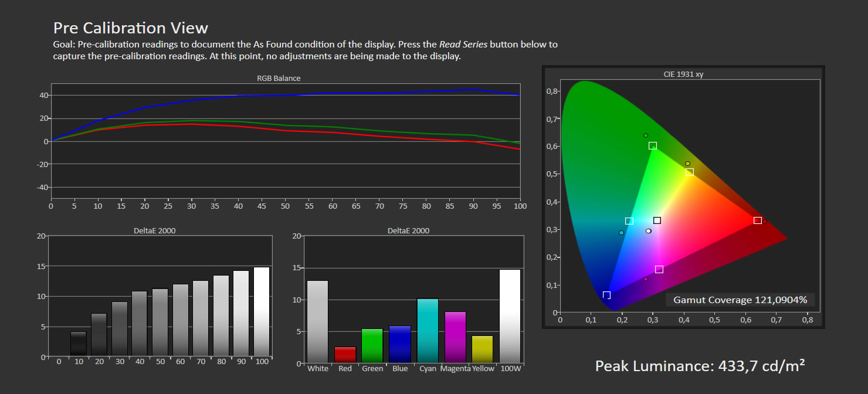Viewport: 868px width, 394px height.
Task: Click the 10% grayscale DeltaE bar
Action: (79, 344)
